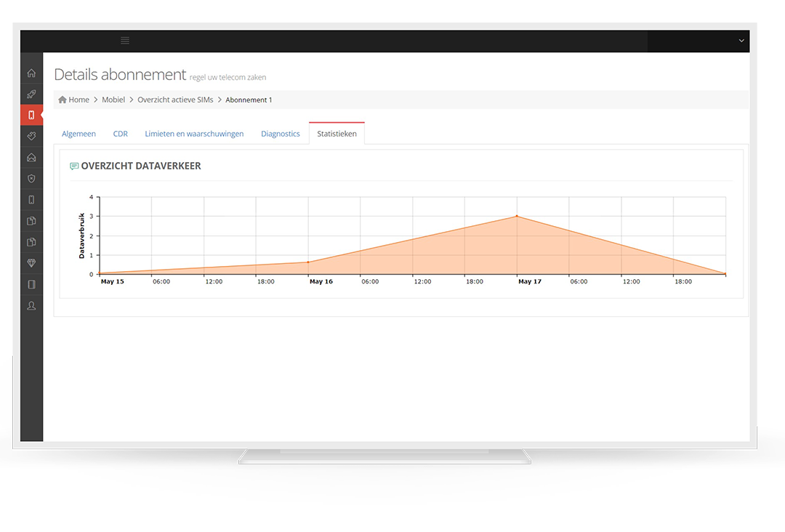Open the user profile icon in the sidebar
785x532 pixels.
click(x=31, y=306)
